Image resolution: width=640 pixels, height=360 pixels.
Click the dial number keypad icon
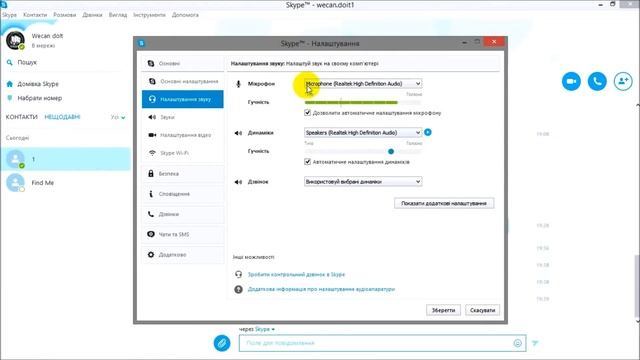pyautogui.click(x=10, y=98)
